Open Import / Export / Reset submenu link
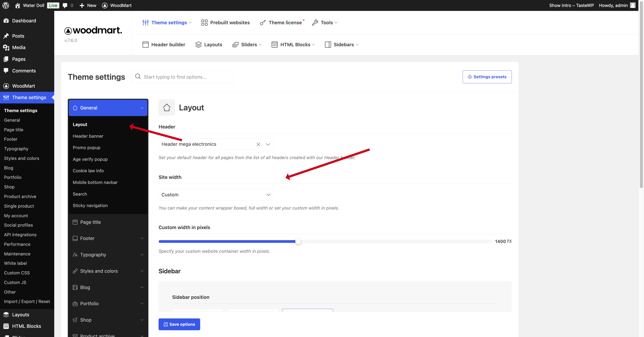 (x=27, y=302)
